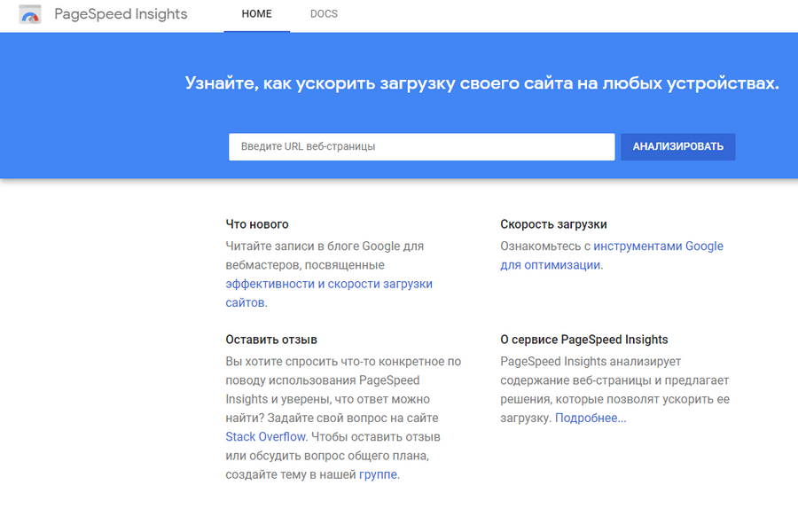Open the "группе" discussion group link
Viewport: 798px width, 532px height.
click(x=378, y=474)
